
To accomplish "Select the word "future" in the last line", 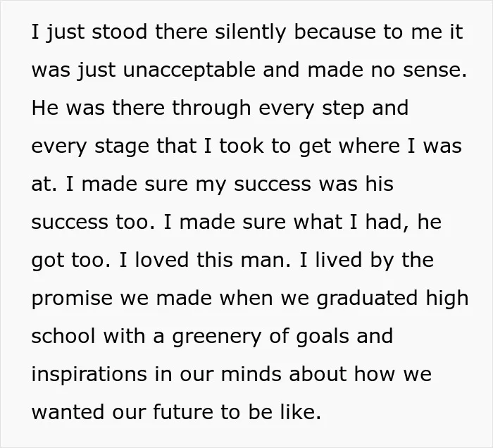I will [183, 413].
